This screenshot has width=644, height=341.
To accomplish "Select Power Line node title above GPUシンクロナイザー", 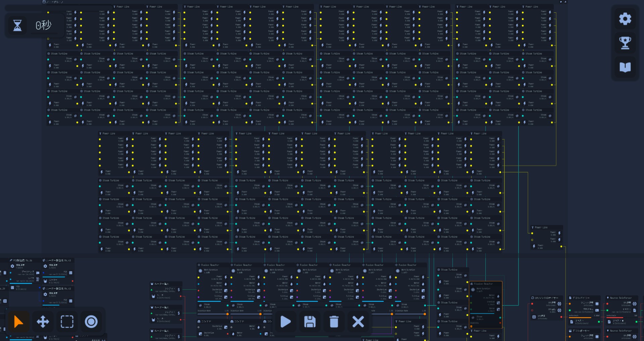I will [x=541, y=227].
